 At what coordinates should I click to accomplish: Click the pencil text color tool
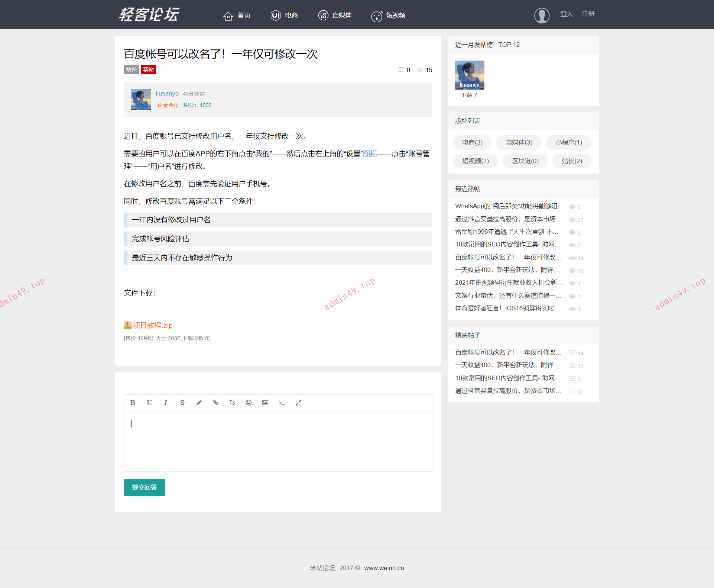[199, 403]
